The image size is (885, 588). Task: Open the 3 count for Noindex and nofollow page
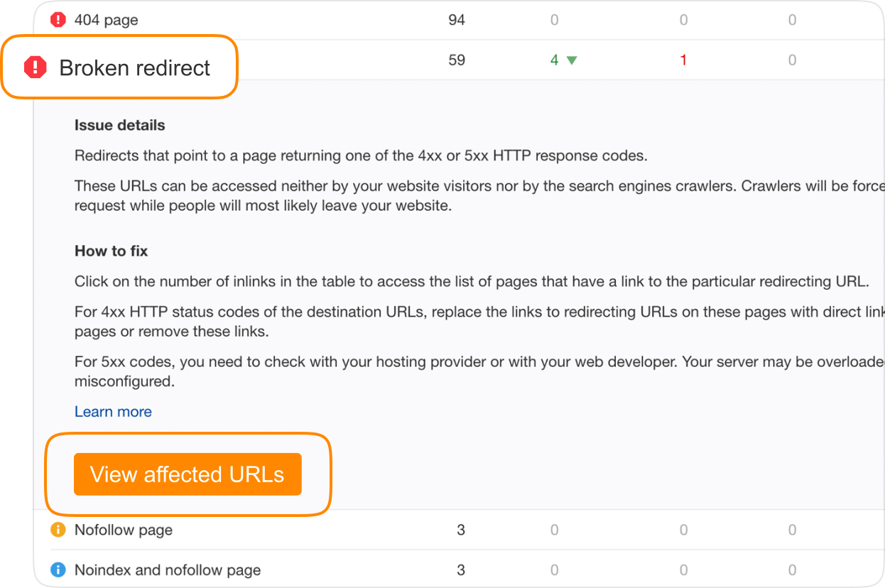pos(461,570)
